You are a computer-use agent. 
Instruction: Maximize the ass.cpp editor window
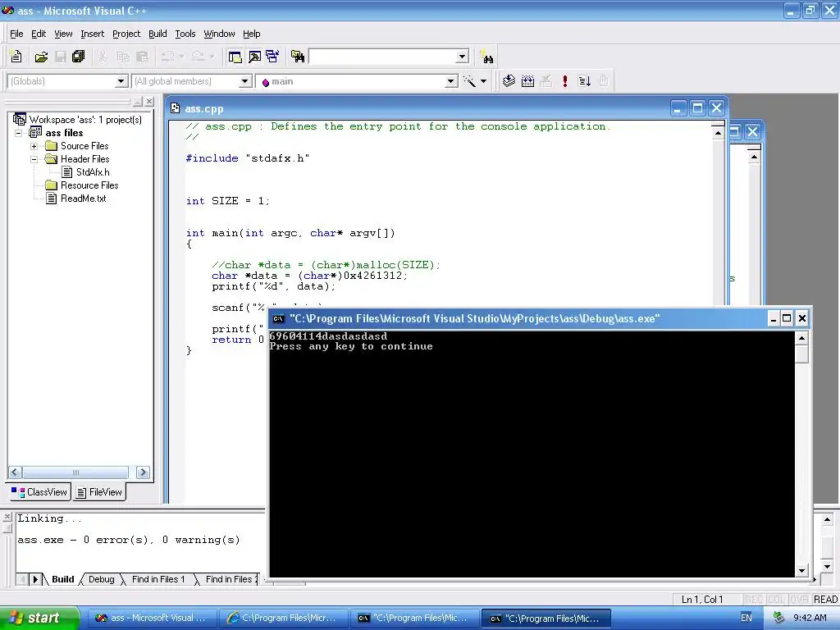tap(697, 109)
